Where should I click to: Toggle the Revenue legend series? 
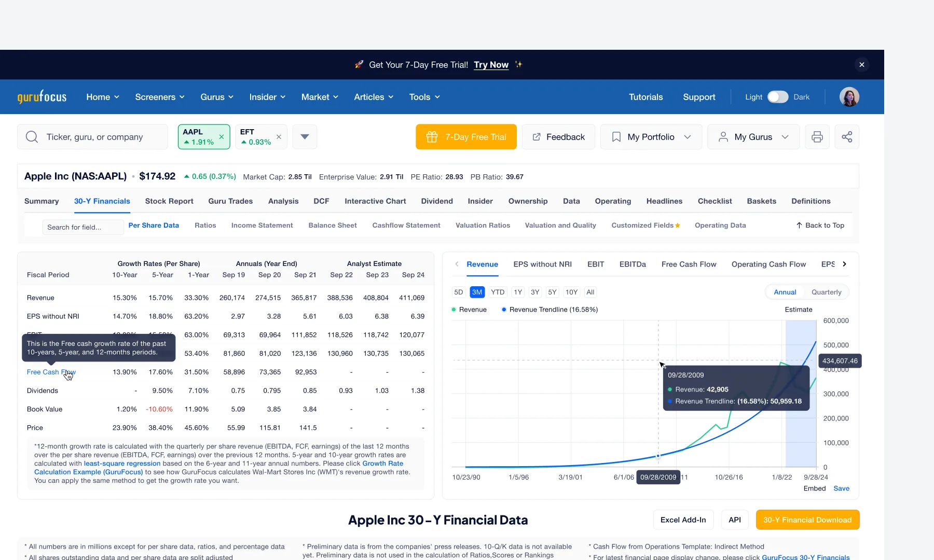coord(469,310)
